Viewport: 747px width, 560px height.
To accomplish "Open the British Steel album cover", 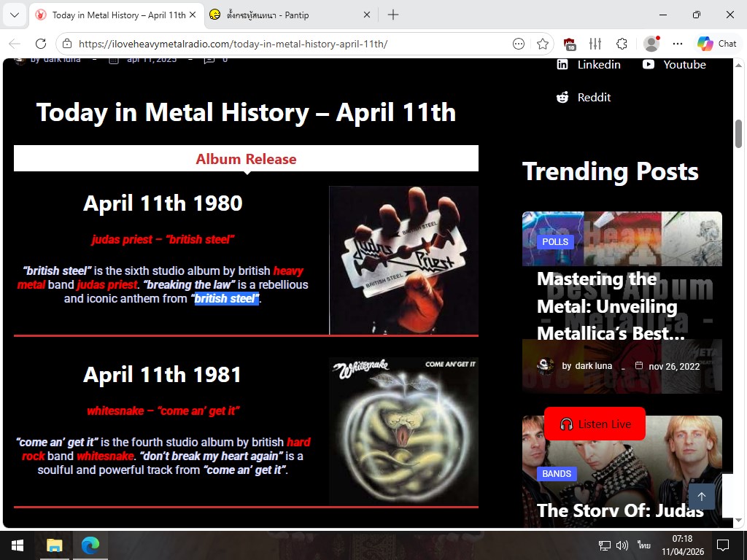I will tap(403, 260).
